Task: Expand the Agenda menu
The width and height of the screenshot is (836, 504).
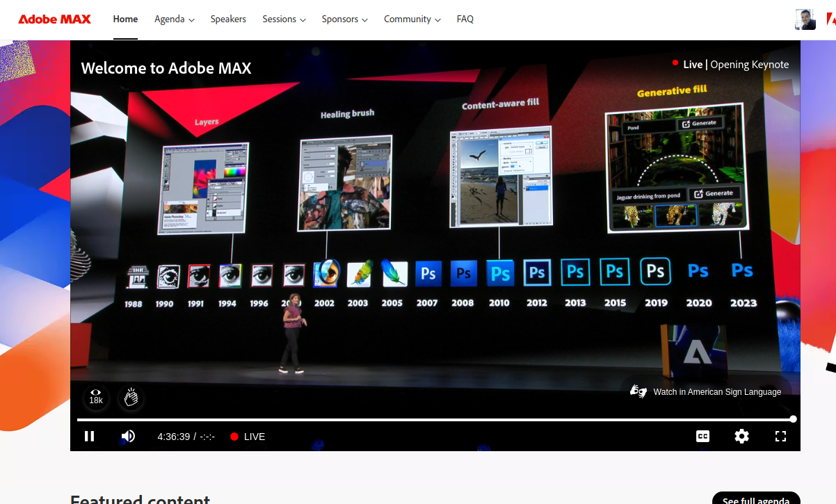Action: [x=175, y=19]
